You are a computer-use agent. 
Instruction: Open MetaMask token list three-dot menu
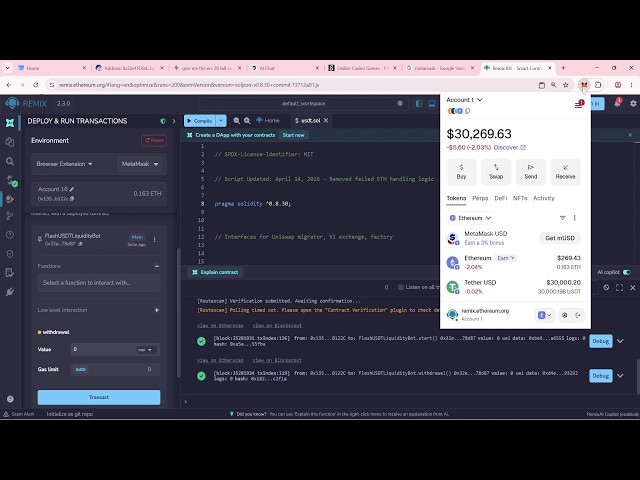click(x=575, y=218)
